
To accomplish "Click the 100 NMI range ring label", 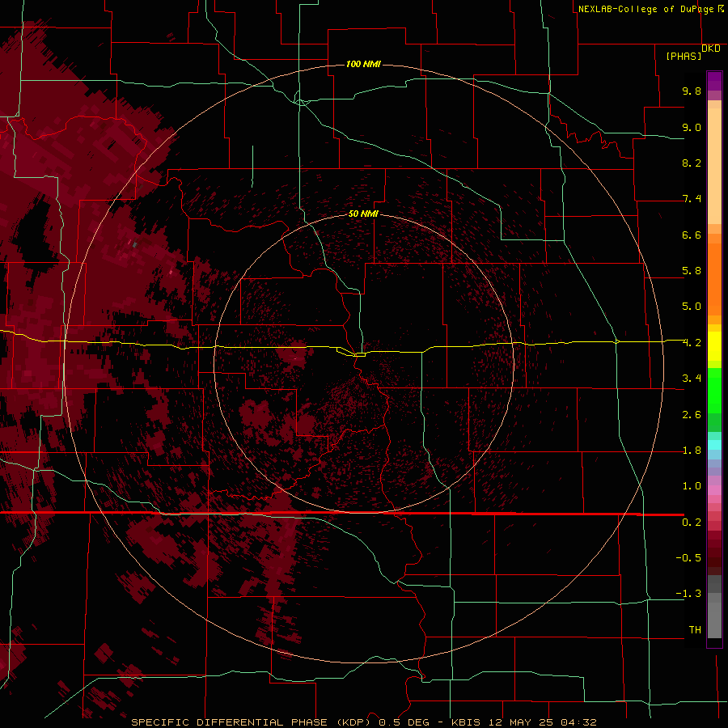I will [x=363, y=64].
